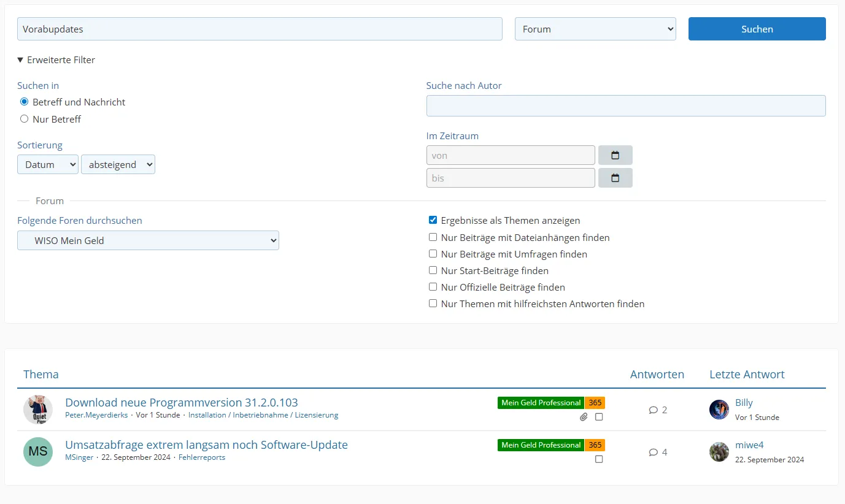Open the 'WISO Mein Geld' forum dropdown

click(x=148, y=240)
